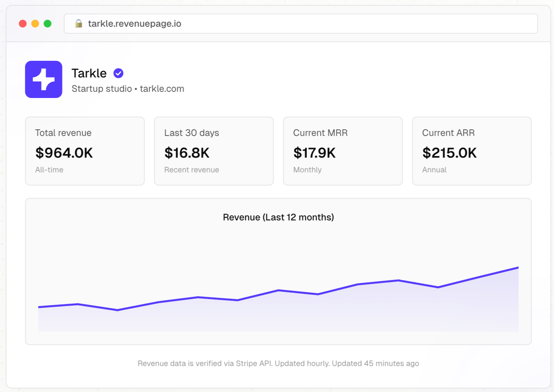
Task: Select the Last 30 days stat card
Action: 214,151
